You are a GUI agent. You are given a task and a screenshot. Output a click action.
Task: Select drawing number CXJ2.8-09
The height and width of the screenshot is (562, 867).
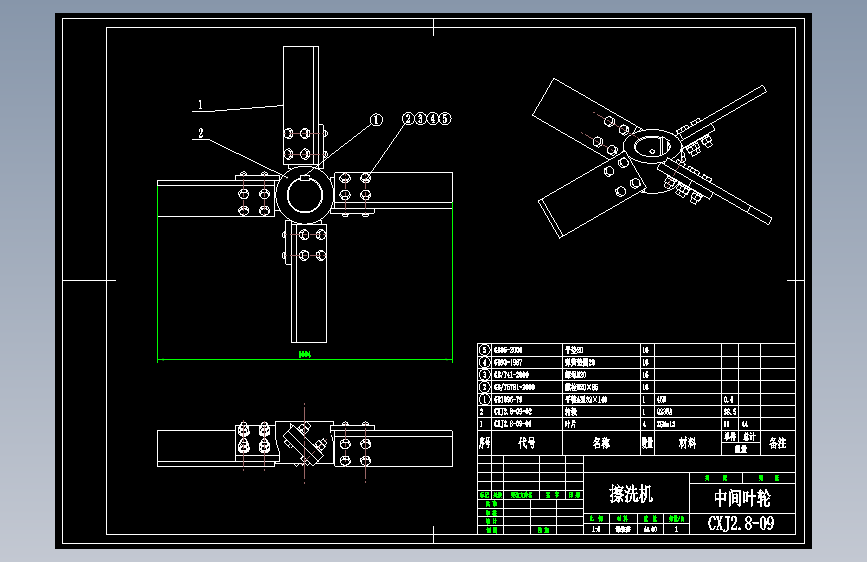tap(741, 523)
